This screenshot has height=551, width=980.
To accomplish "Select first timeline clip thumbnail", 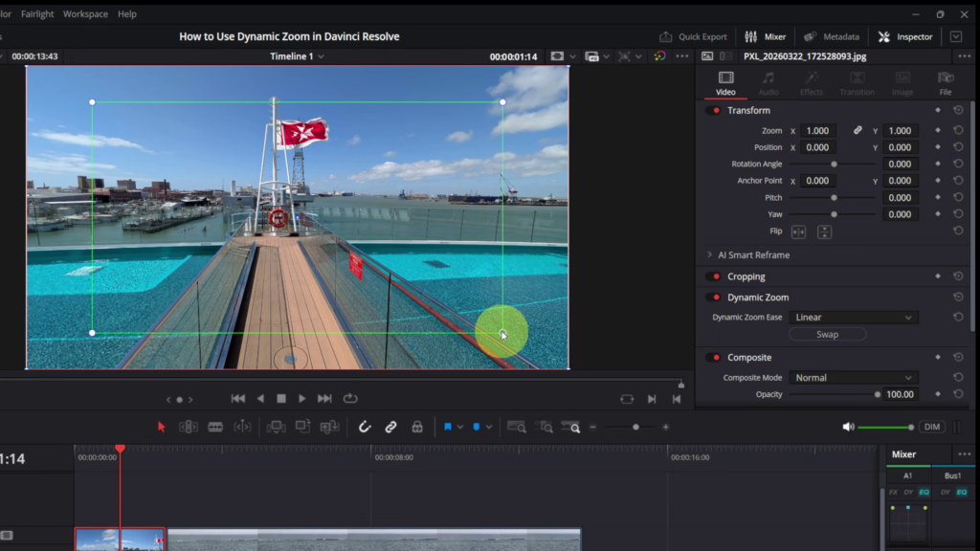I will click(x=120, y=540).
